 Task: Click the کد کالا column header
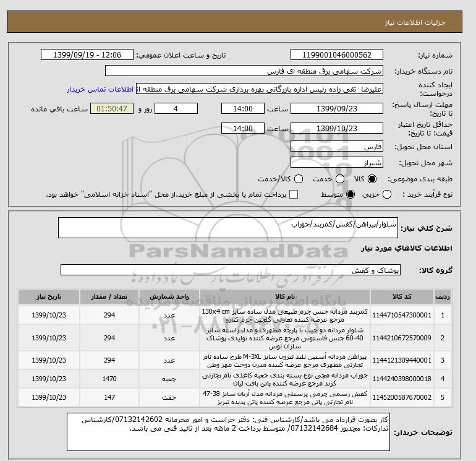[402, 296]
